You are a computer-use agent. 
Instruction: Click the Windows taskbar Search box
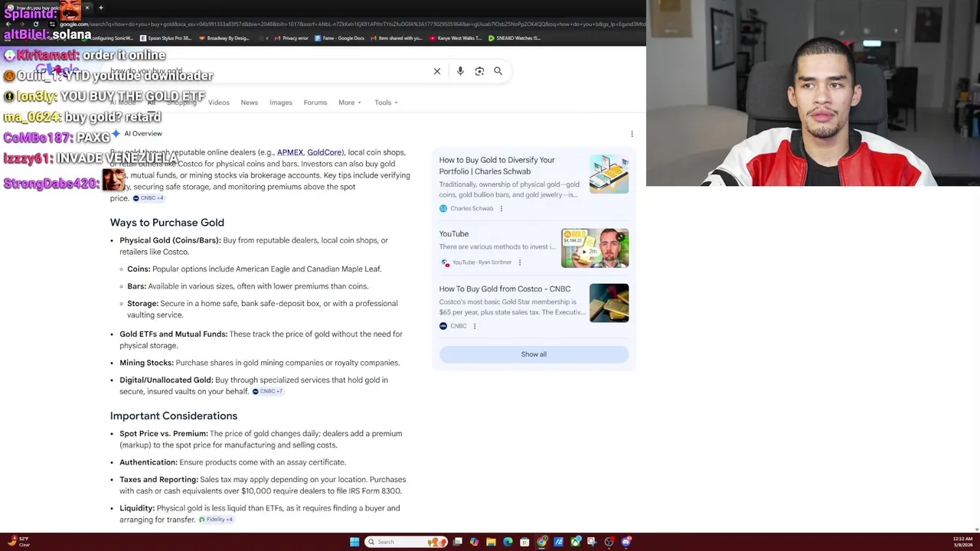click(407, 542)
